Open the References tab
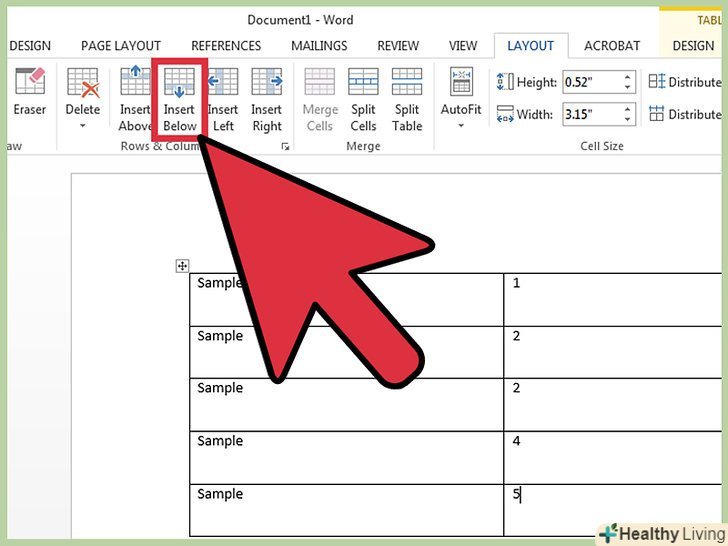Image resolution: width=728 pixels, height=546 pixels. click(226, 46)
